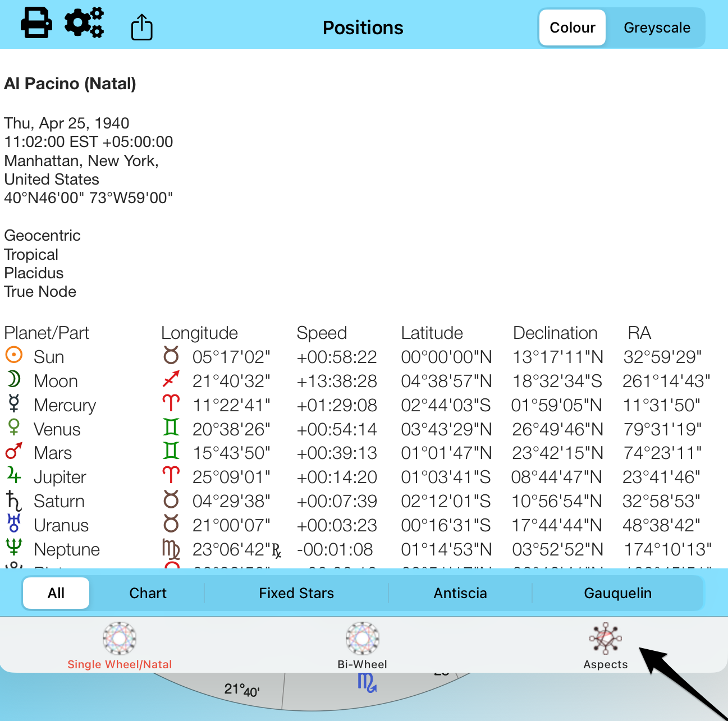Viewport: 728px width, 721px height.
Task: Click the Sun glyph in planet list
Action: click(14, 356)
